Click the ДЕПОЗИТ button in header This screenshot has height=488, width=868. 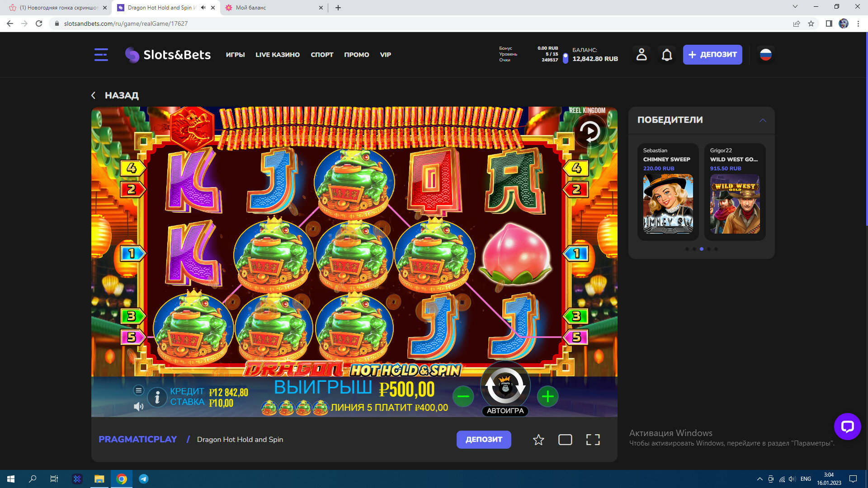712,55
